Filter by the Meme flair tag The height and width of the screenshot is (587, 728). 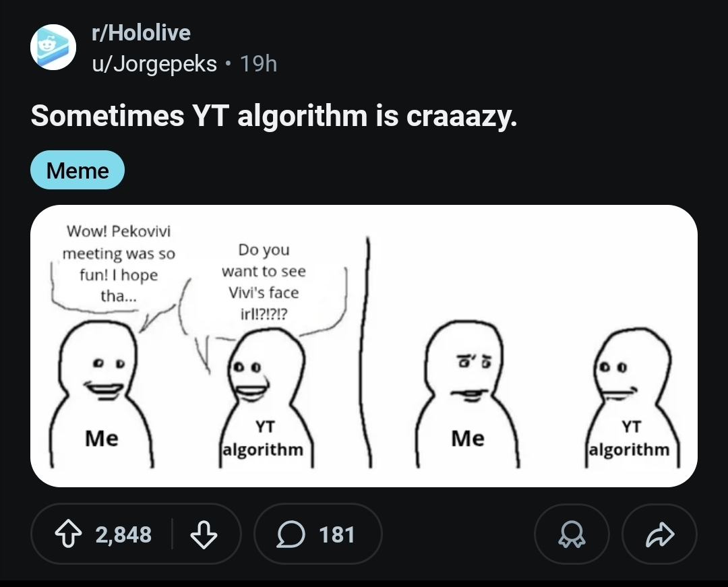78,170
